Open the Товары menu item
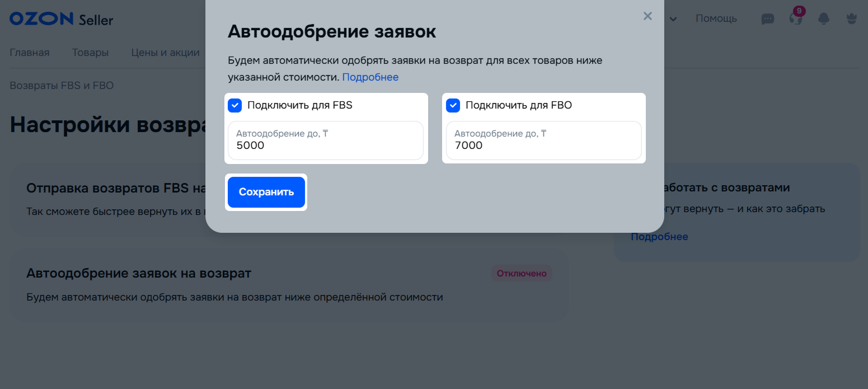Screen dimensions: 868x389 click(x=90, y=53)
